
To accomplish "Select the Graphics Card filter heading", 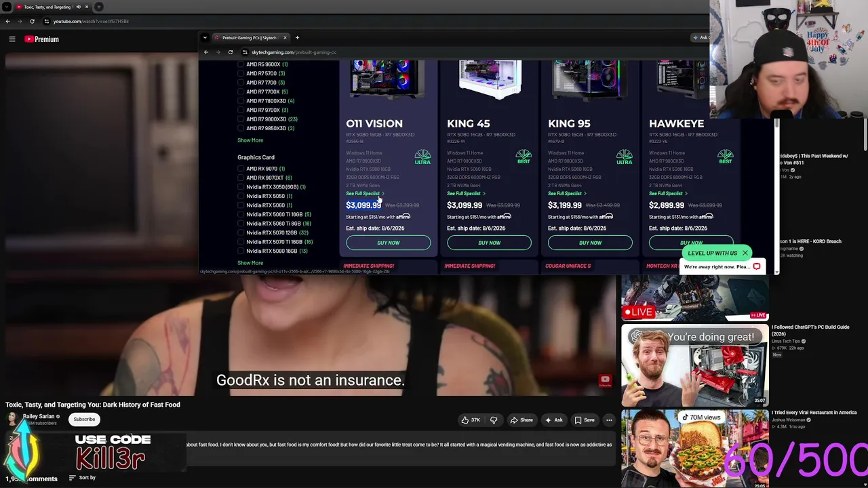I will point(256,157).
